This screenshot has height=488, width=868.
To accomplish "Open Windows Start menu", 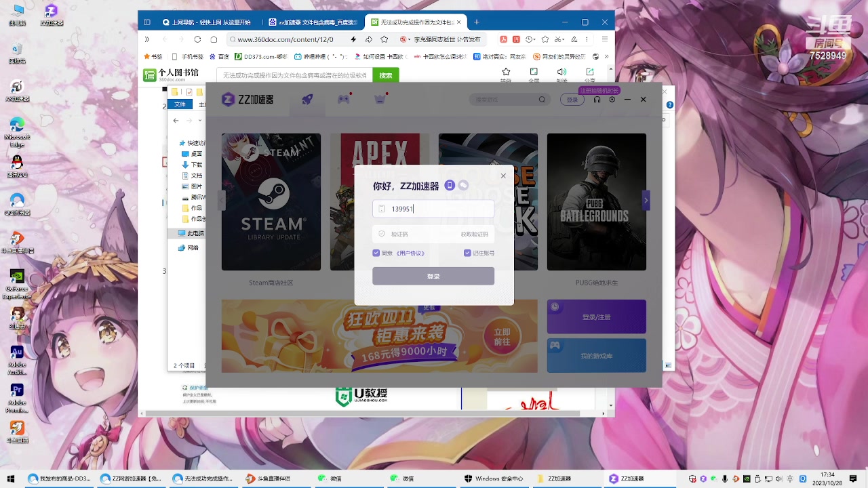I will pos(12,479).
